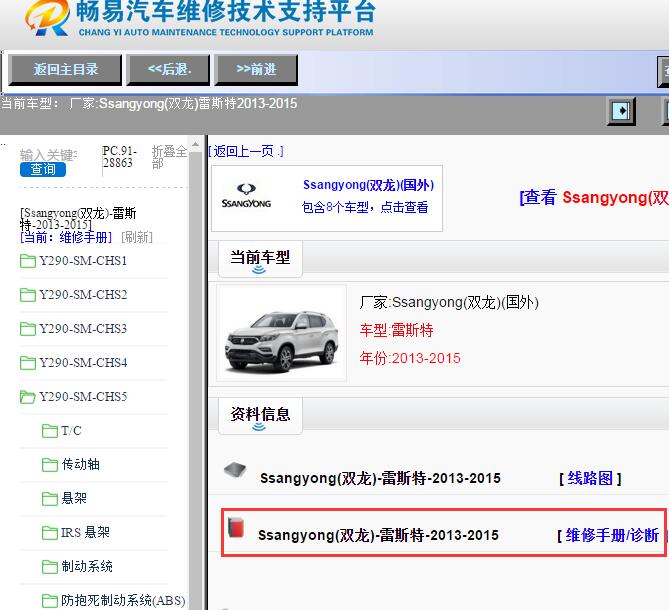Click 当前：维修手册 link in sidebar
The image size is (669, 610).
pos(66,237)
